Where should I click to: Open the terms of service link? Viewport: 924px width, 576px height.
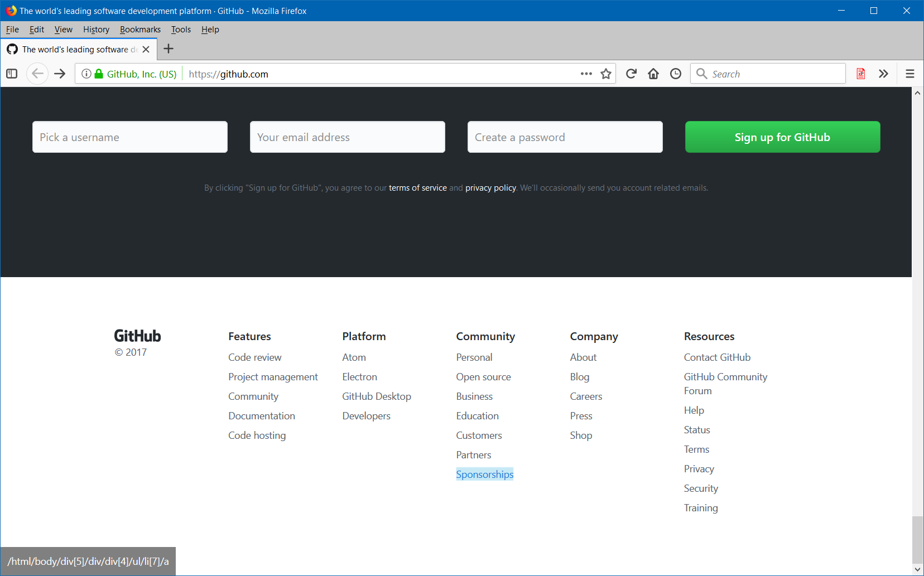418,188
